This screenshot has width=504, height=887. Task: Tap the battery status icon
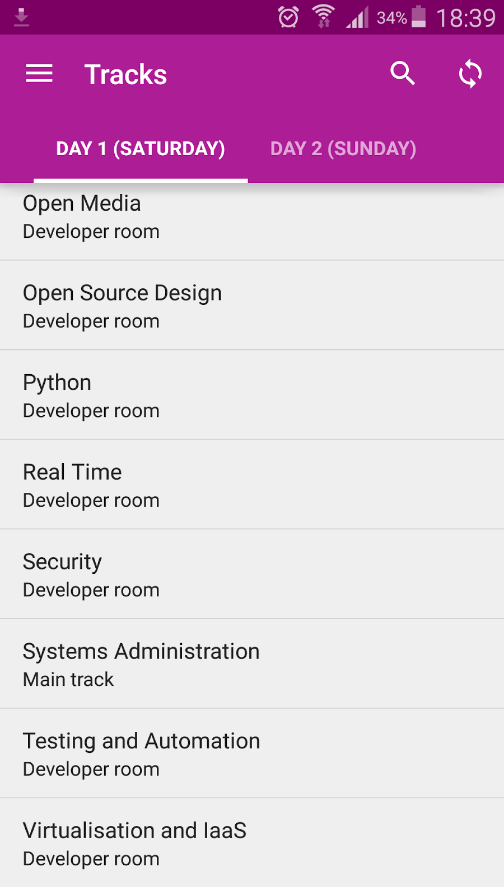tap(419, 17)
